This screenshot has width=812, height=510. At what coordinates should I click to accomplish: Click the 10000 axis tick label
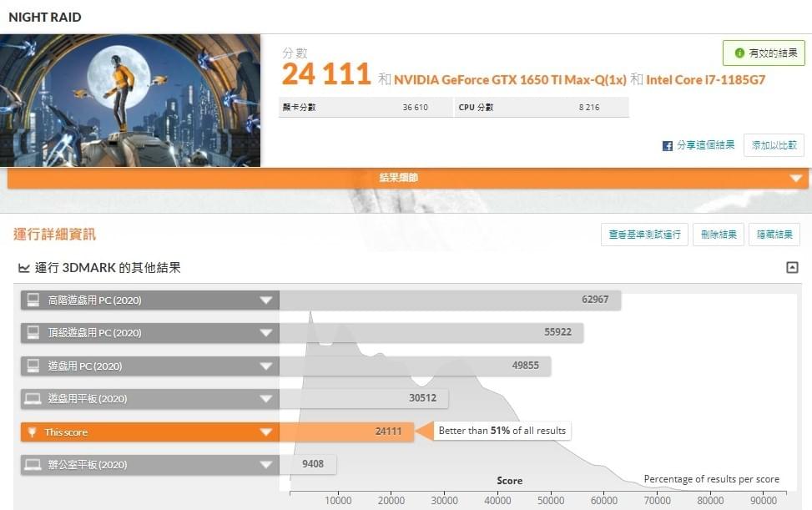pyautogui.click(x=338, y=501)
